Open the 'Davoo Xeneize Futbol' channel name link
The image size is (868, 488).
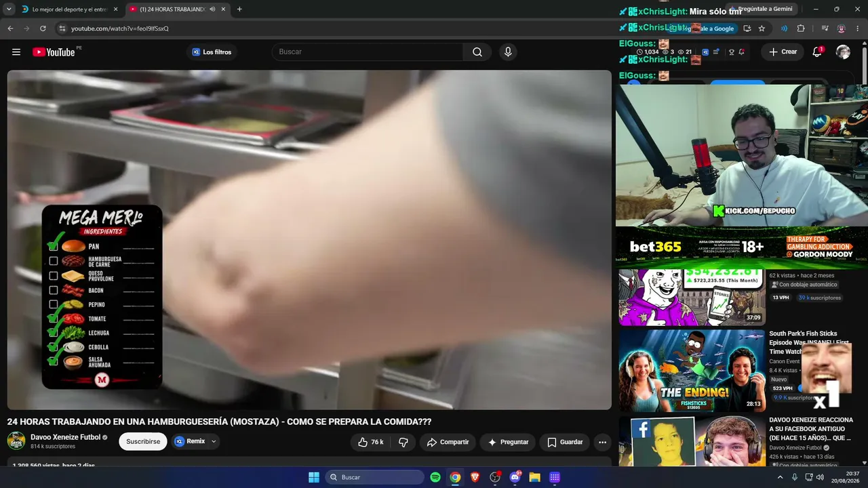pyautogui.click(x=66, y=437)
